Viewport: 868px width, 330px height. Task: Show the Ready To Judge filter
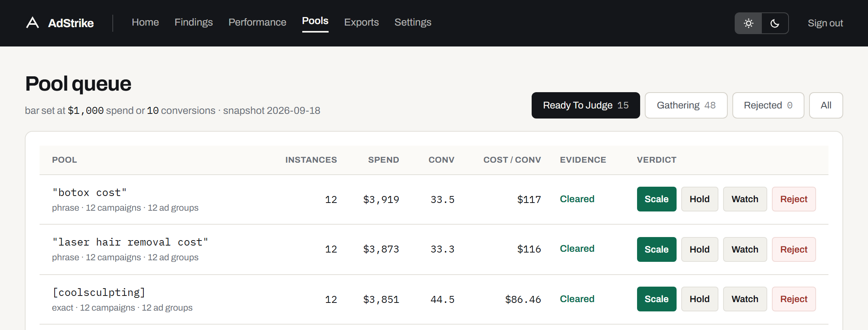[586, 105]
